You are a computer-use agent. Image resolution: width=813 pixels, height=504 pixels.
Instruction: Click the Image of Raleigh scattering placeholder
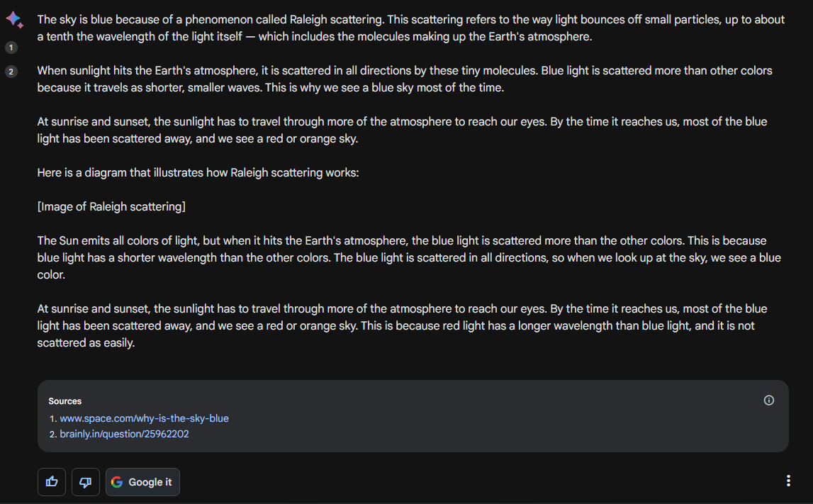(x=111, y=206)
